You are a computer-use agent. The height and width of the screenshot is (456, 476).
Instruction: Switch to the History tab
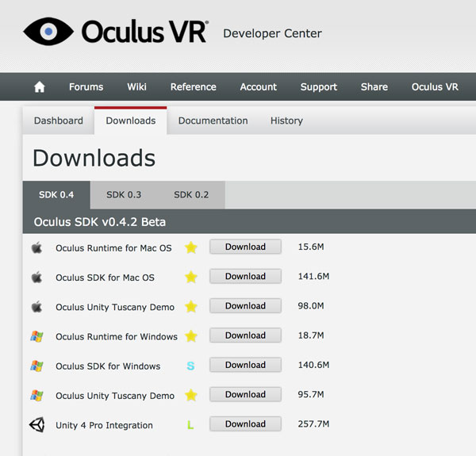point(286,121)
